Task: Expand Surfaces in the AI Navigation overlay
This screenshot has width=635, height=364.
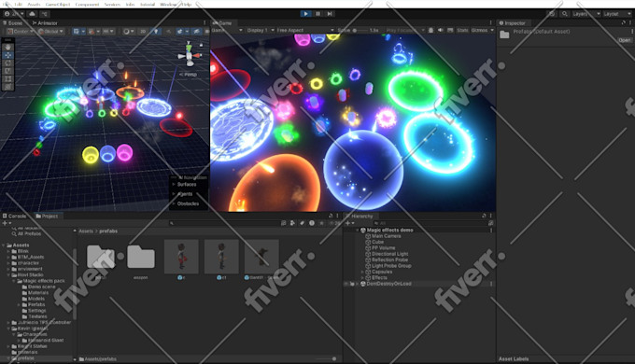Action: click(x=174, y=184)
